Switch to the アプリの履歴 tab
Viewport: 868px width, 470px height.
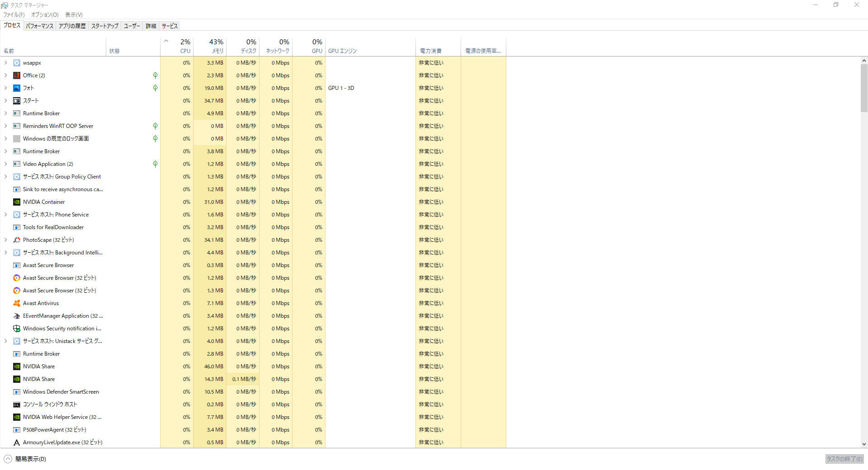coord(72,26)
